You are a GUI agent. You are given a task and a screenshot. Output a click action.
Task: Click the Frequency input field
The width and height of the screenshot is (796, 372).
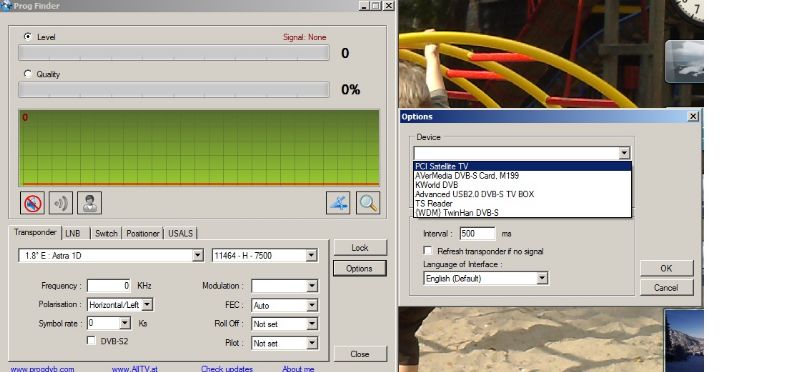(x=109, y=286)
